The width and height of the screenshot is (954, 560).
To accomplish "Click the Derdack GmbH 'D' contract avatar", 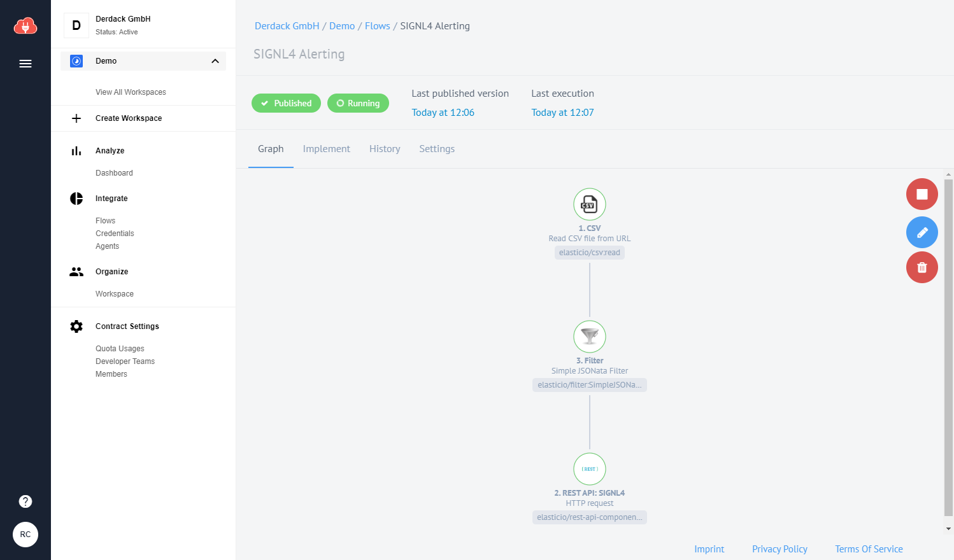I will pos(76,25).
